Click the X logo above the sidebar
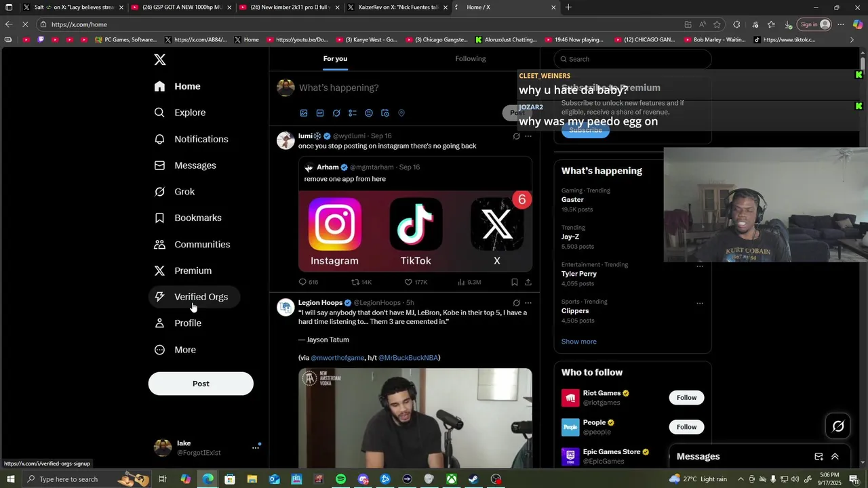Screen dimensions: 868x488 (x=160, y=60)
